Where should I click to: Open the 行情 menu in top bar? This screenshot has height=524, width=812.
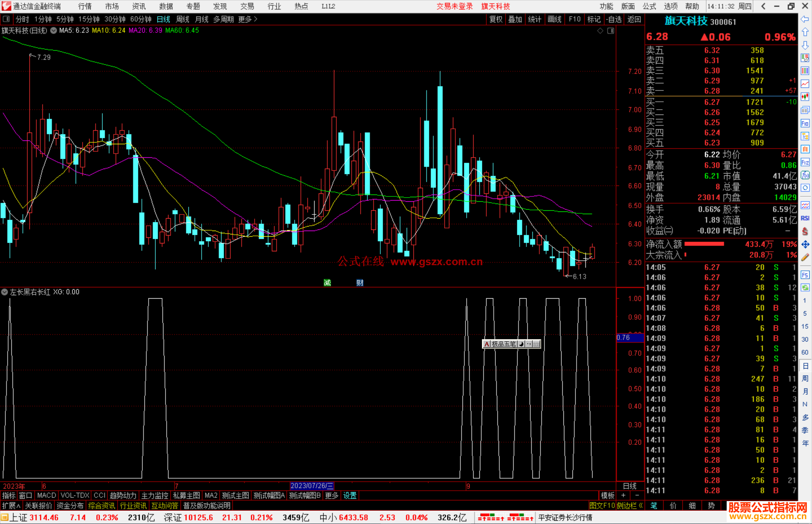point(85,6)
